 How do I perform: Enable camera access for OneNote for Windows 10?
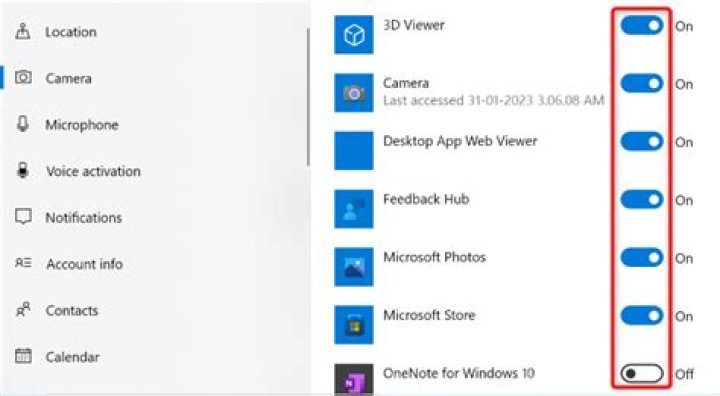[x=641, y=373]
